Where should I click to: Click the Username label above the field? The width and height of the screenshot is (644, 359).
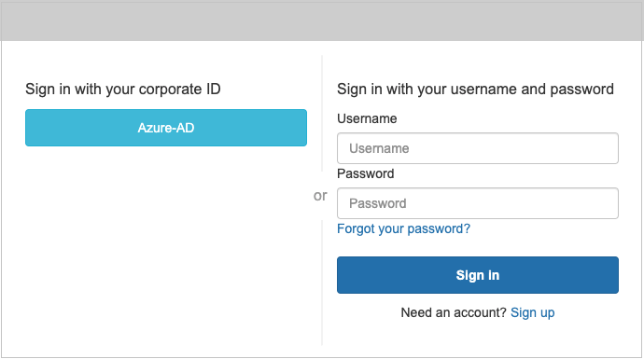point(367,118)
